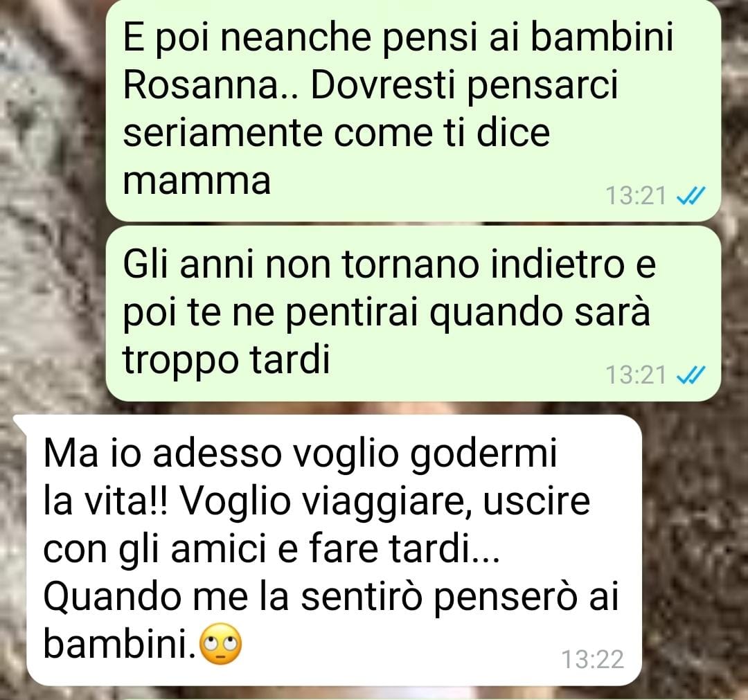Select received message 'Ma io adesso voglio'
This screenshot has height=700, width=748.
point(334,550)
